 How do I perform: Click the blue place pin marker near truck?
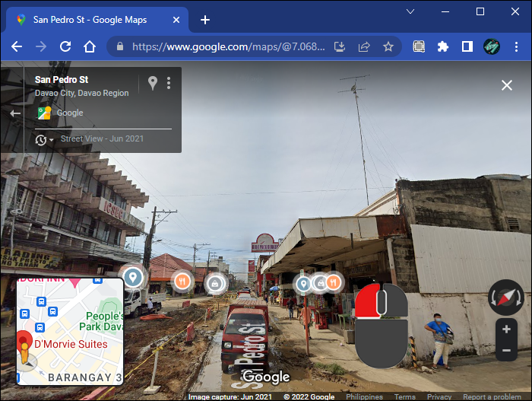(x=133, y=277)
